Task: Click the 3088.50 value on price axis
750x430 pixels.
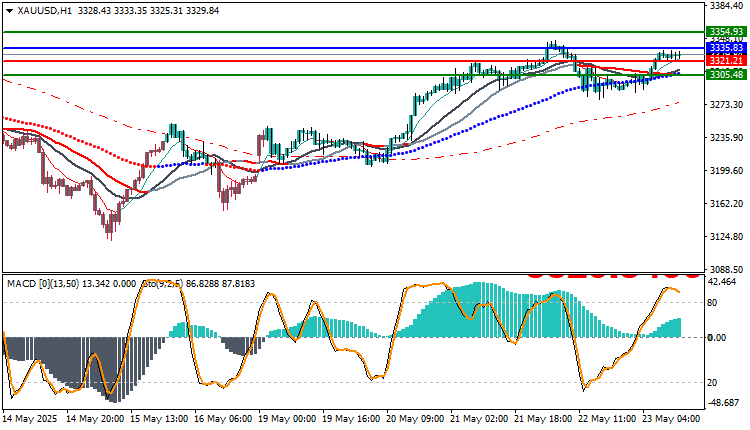Action: [x=727, y=269]
